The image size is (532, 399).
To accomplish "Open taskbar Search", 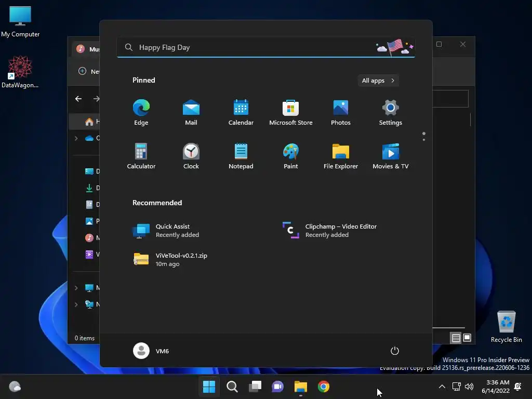I will pyautogui.click(x=232, y=387).
